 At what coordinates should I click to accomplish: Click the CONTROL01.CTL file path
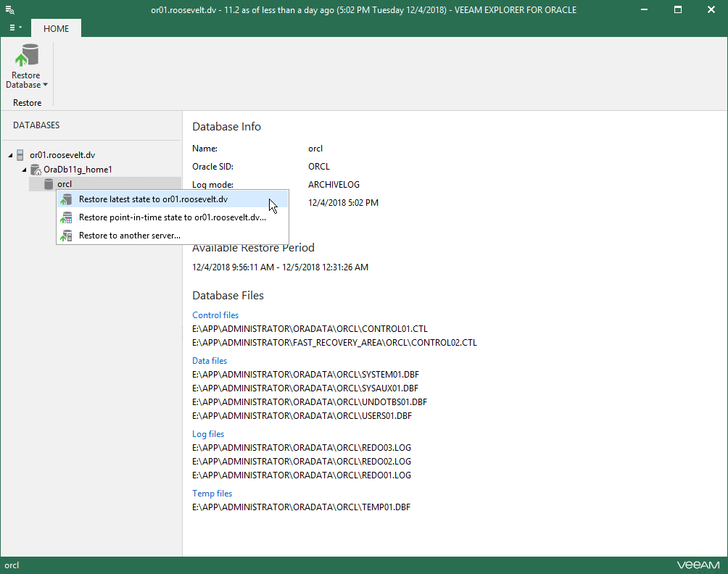click(x=310, y=328)
